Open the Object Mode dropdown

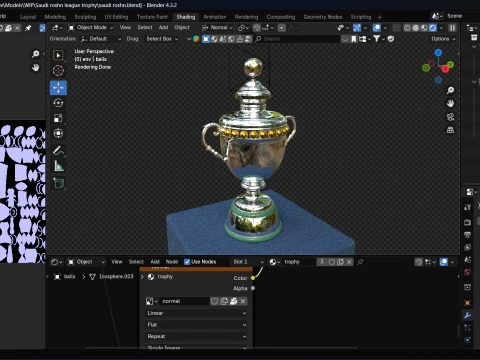point(91,28)
